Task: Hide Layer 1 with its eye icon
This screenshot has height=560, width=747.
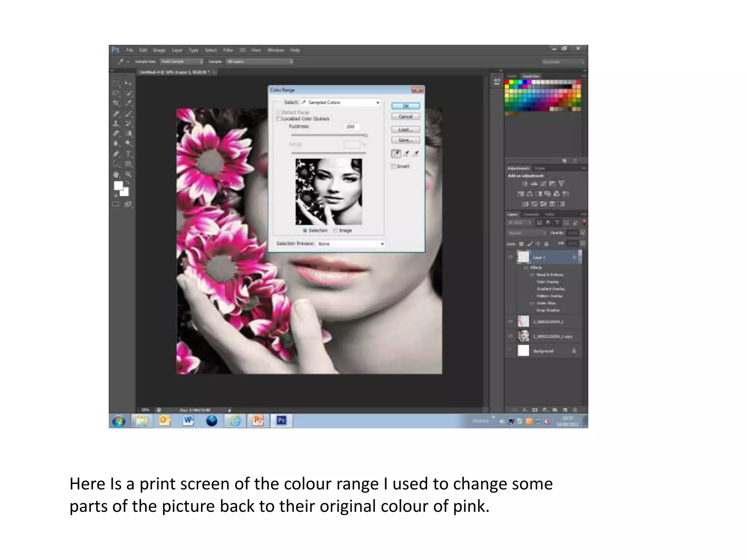Action: 510,257
